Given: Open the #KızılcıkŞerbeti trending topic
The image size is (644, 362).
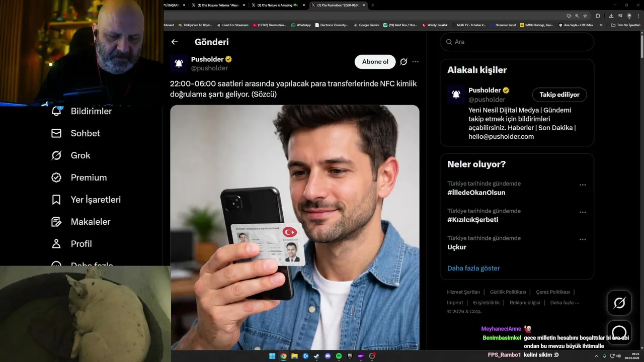Looking at the screenshot, I should tap(473, 220).
